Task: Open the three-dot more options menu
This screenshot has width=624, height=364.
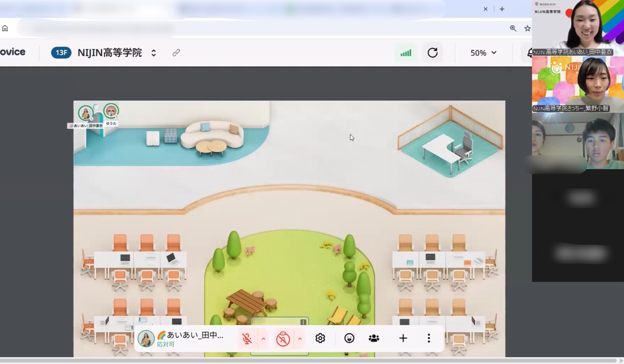Action: 428,338
